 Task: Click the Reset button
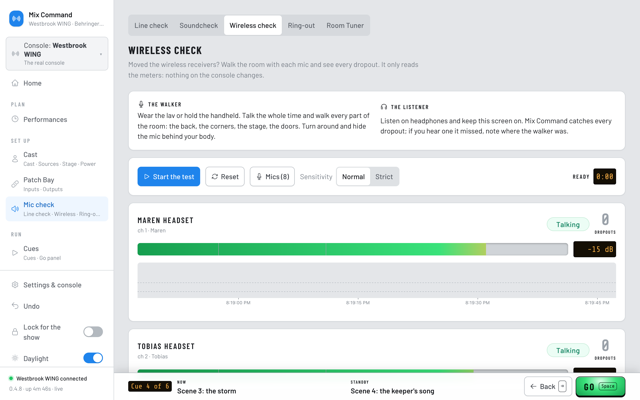(x=225, y=177)
